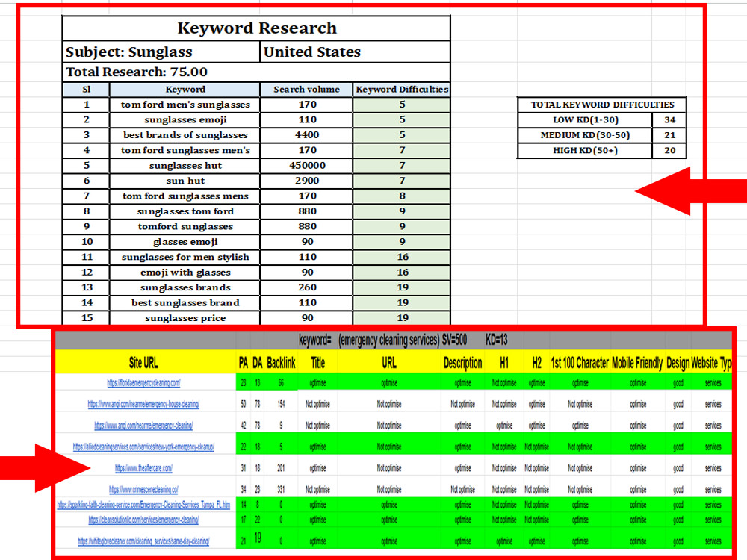Viewport: 747px width, 560px height.
Task: Select the 2900 search volume cell
Action: (307, 181)
